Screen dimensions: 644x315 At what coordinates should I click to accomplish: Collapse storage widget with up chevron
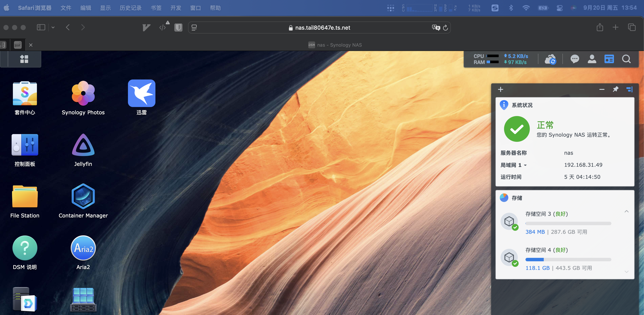point(626,211)
